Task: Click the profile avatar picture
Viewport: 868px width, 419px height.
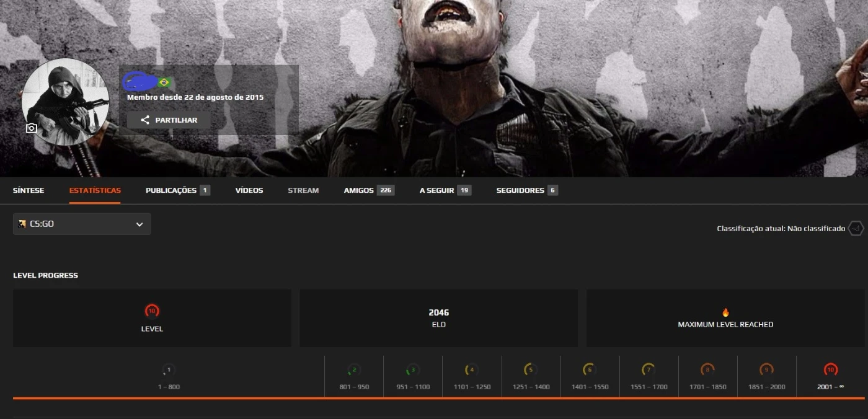Action: tap(65, 102)
